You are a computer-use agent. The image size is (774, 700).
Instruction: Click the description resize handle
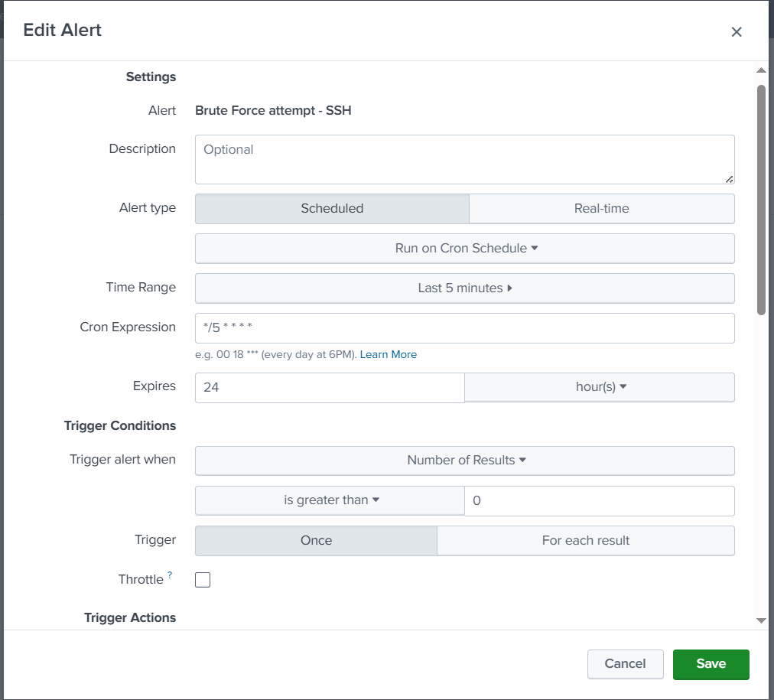[729, 179]
